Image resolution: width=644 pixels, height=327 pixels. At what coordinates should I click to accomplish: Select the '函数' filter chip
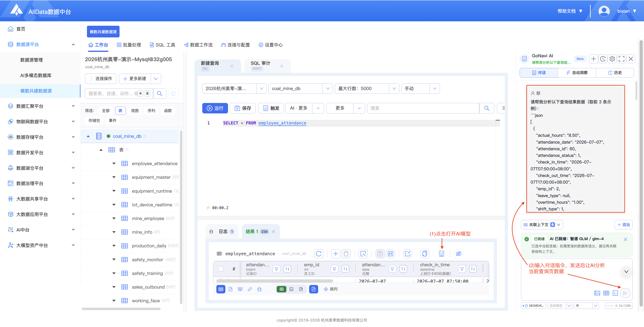(168, 111)
